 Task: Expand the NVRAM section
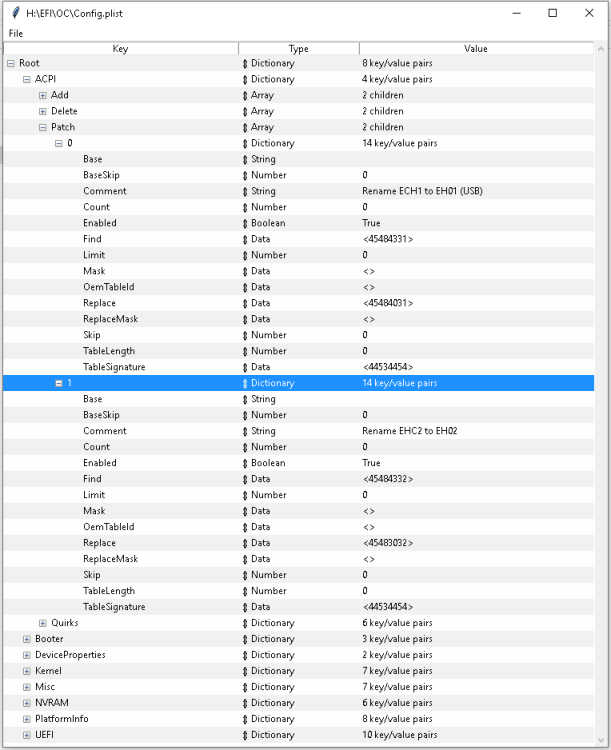click(x=27, y=703)
